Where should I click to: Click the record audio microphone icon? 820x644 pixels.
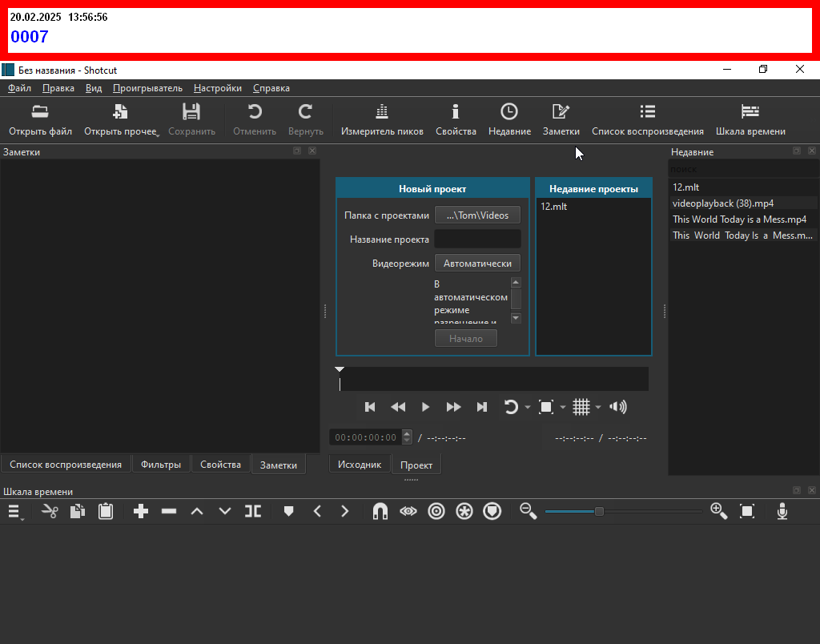click(x=782, y=511)
